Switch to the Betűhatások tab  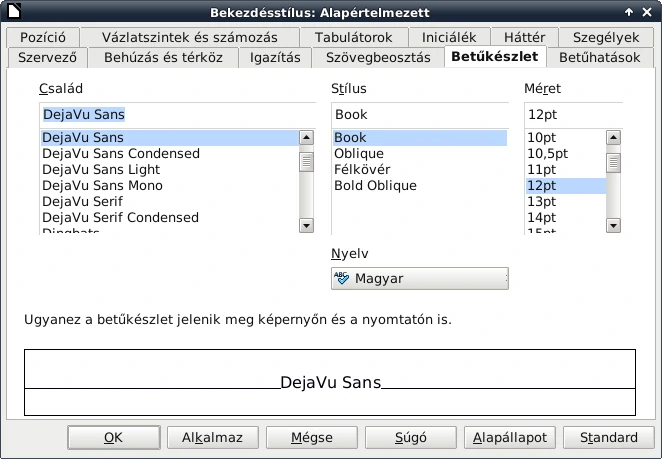(600, 57)
